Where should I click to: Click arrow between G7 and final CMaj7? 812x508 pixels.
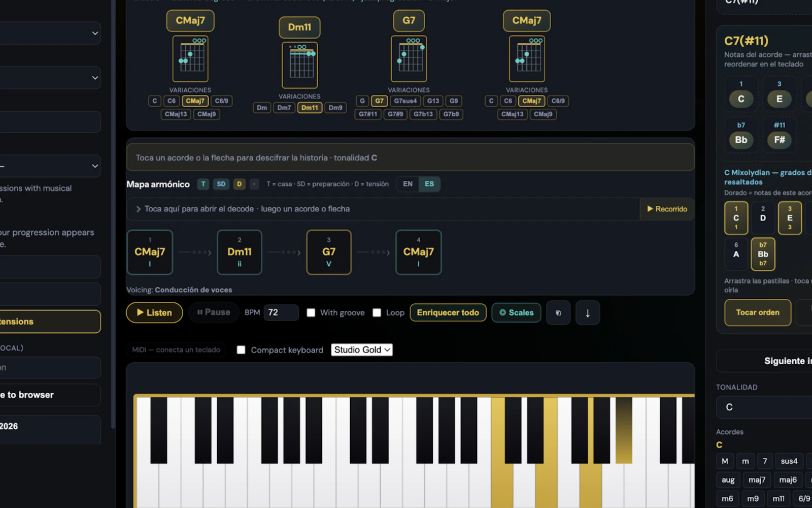click(x=374, y=252)
